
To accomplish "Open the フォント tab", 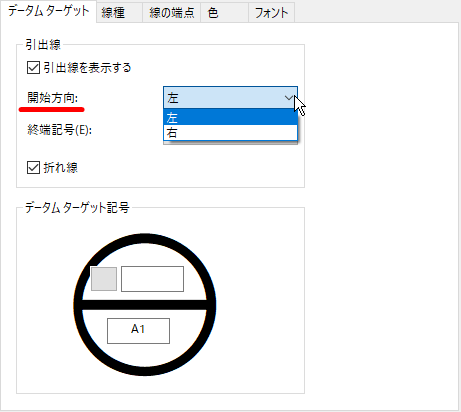I will 271,13.
